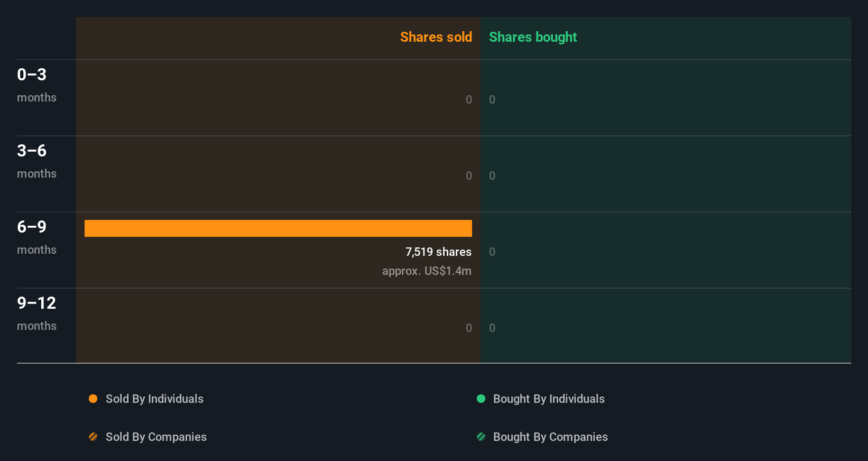
Task: Select the 3–6 months row label
Action: [36, 161]
